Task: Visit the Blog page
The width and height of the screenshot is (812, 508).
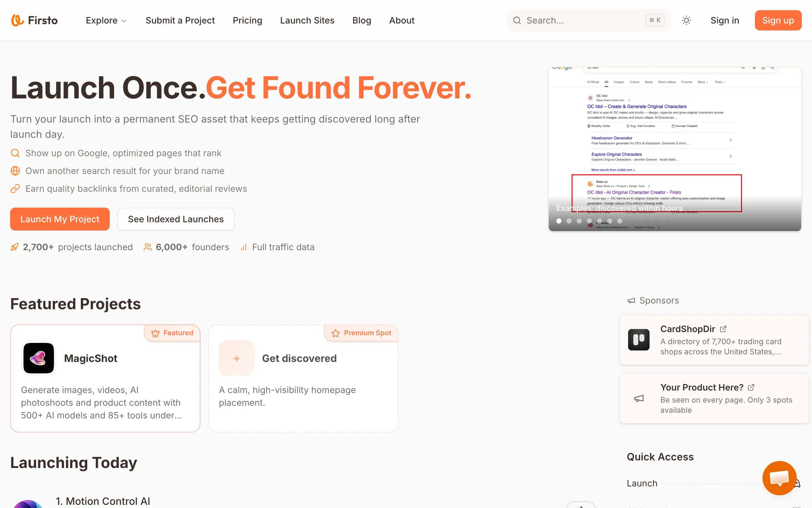Action: tap(361, 21)
